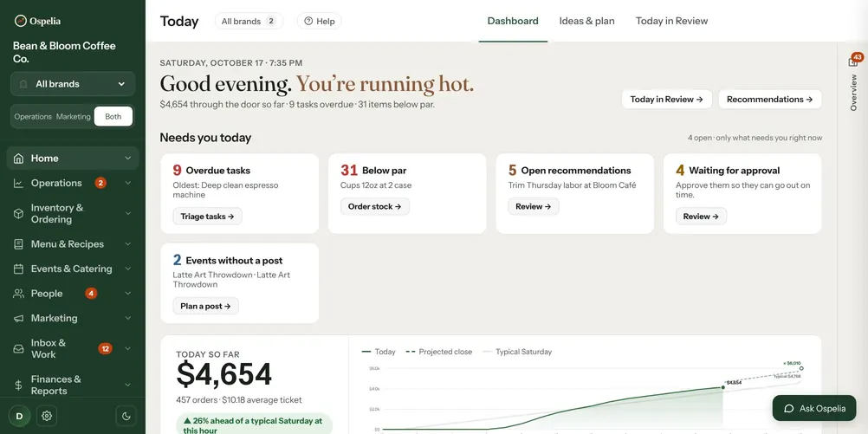Expand the Inbox & Work chevron
The width and height of the screenshot is (868, 434).
click(x=128, y=349)
